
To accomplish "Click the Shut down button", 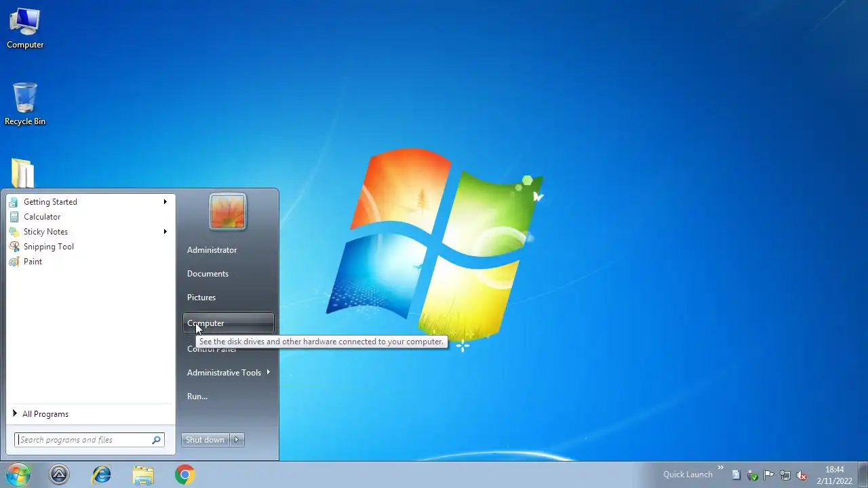I will click(205, 440).
